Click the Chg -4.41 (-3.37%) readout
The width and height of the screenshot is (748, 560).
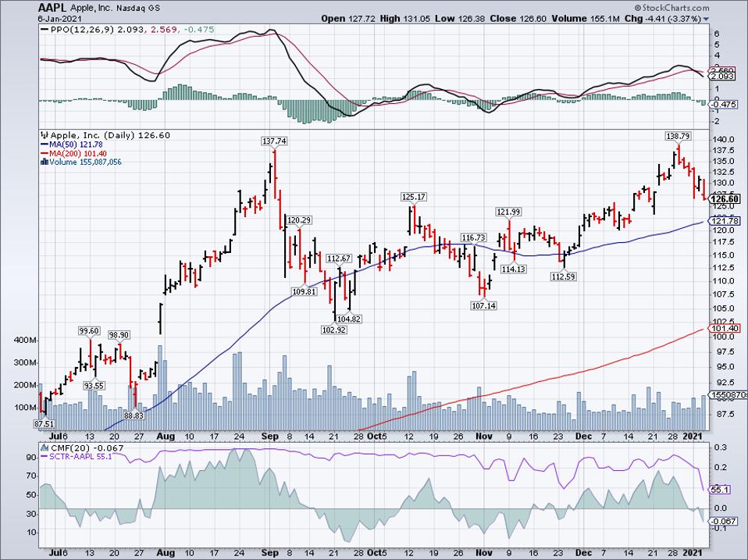[663, 19]
